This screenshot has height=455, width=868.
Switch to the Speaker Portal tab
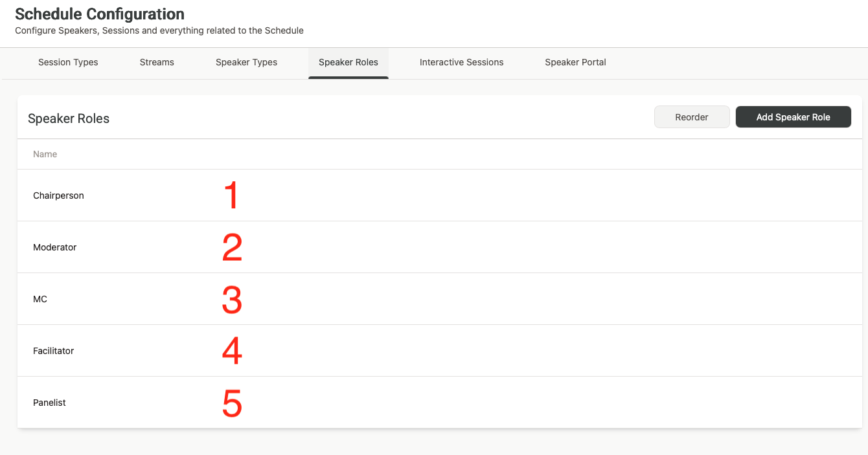pos(575,63)
